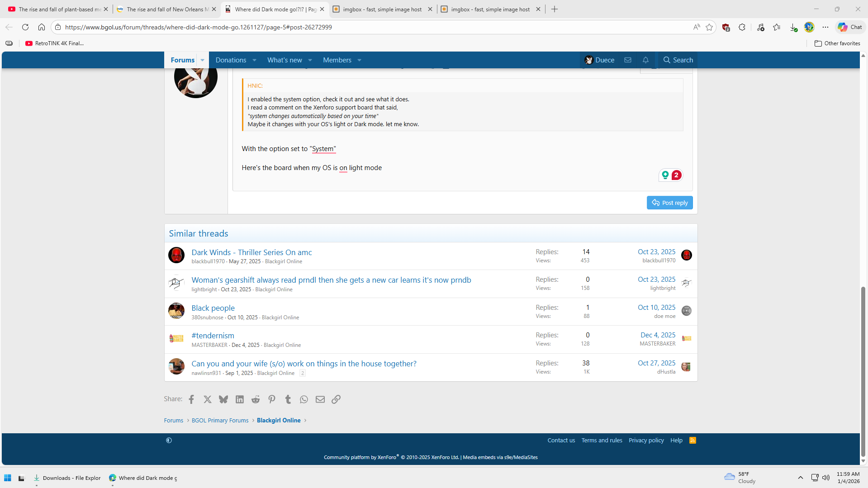The height and width of the screenshot is (488, 868).
Task: Share thread on Pinterest icon
Action: point(272,399)
